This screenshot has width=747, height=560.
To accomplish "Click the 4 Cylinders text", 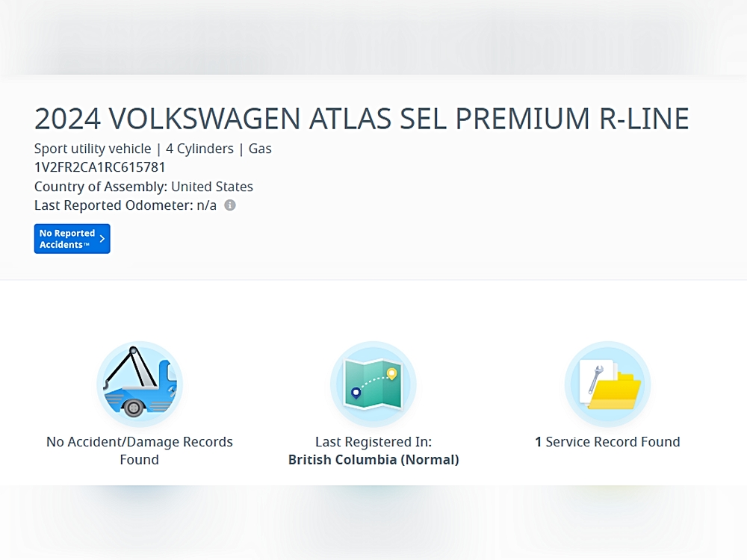I will coord(200,149).
